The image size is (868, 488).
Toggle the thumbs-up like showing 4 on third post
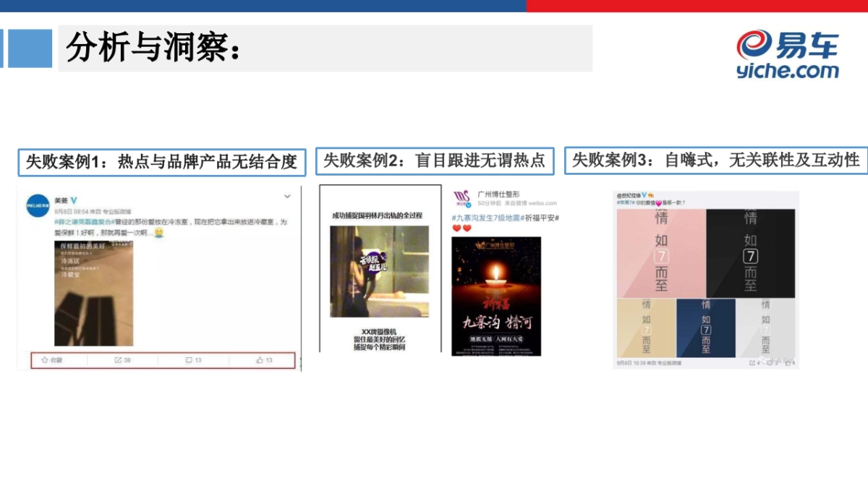pyautogui.click(x=788, y=362)
